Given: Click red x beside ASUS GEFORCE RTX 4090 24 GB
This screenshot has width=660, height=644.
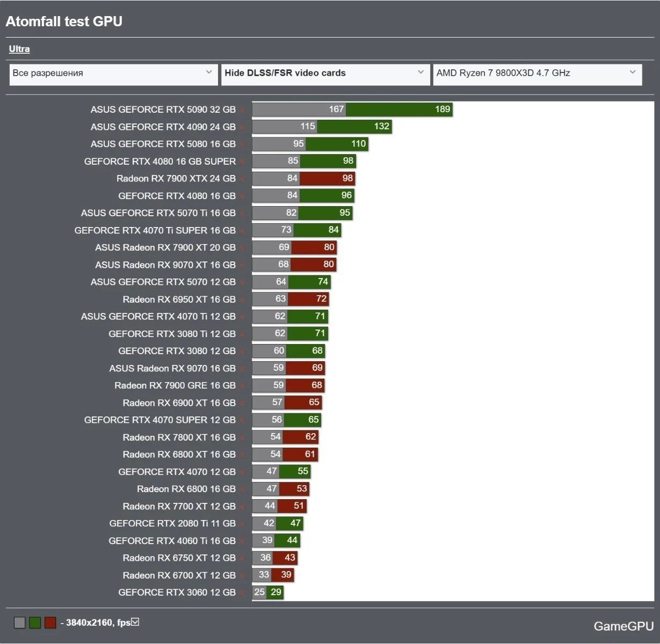Looking at the screenshot, I should point(242,127).
